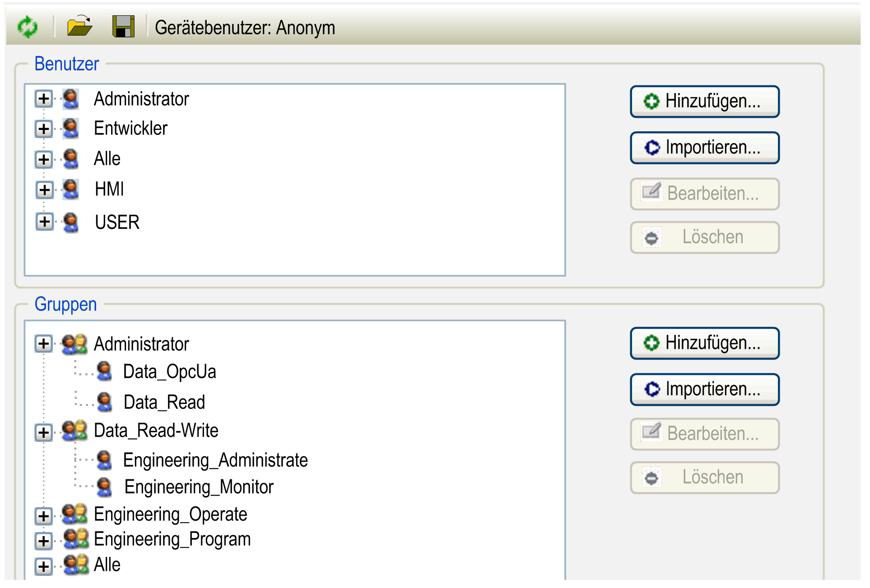Expand the Alle group node
Viewport: 870px width, 588px height.
[44, 566]
